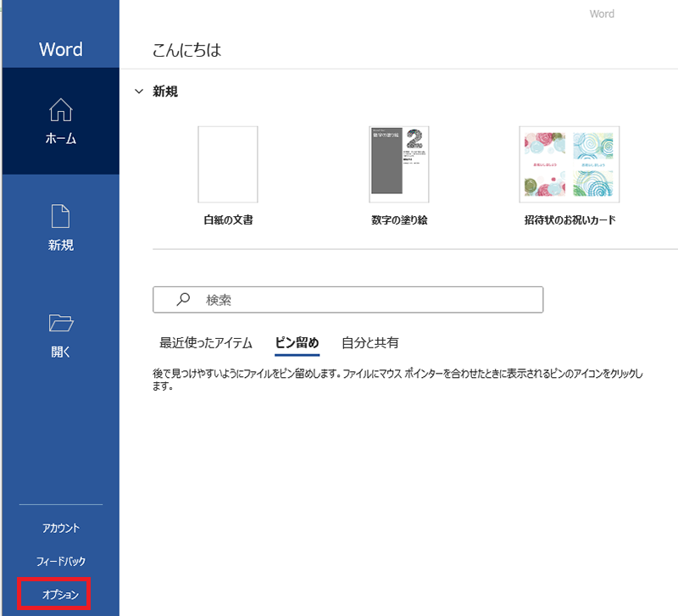The image size is (678, 616).
Task: Open the 自分と共有 tab
Action: click(370, 343)
